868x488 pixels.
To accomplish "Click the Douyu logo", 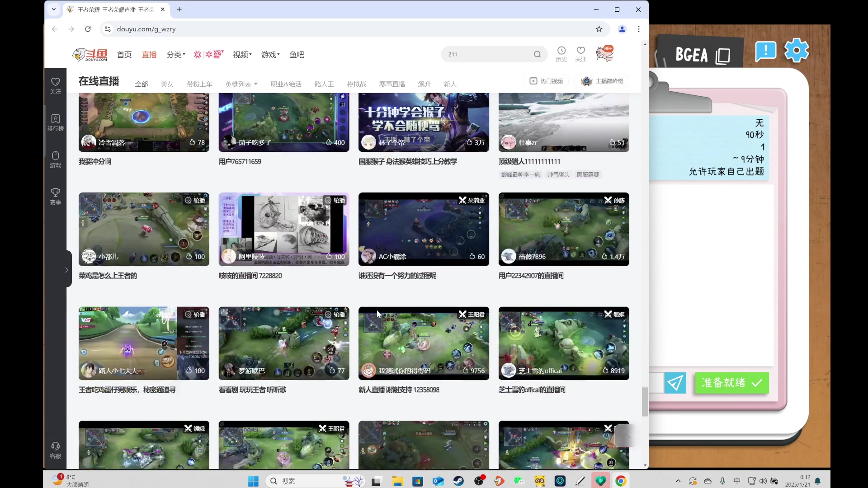I will pos(90,54).
